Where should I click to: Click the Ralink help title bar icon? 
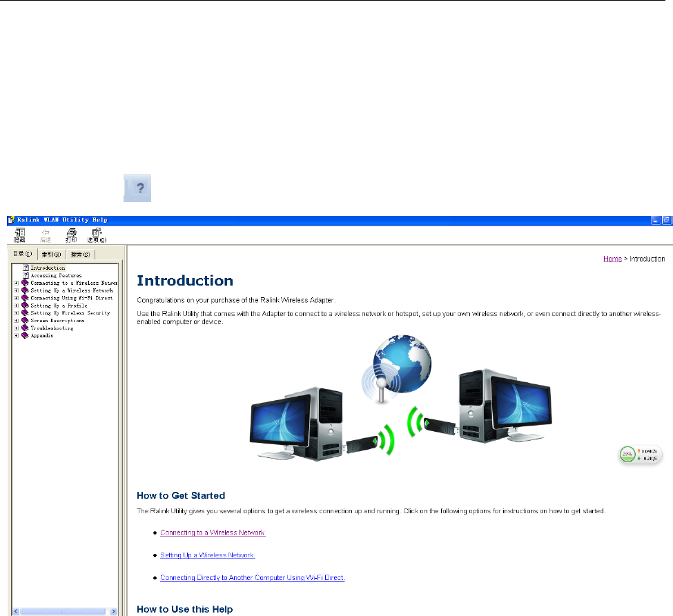point(12,220)
